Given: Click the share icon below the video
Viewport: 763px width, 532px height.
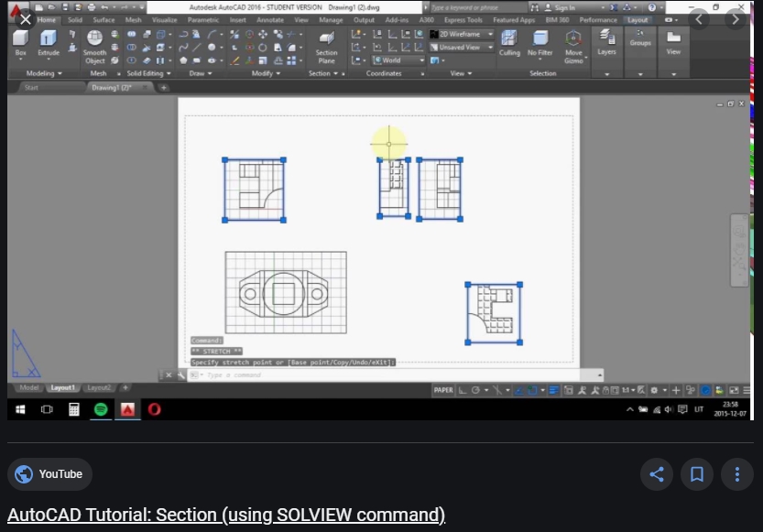Looking at the screenshot, I should point(657,474).
